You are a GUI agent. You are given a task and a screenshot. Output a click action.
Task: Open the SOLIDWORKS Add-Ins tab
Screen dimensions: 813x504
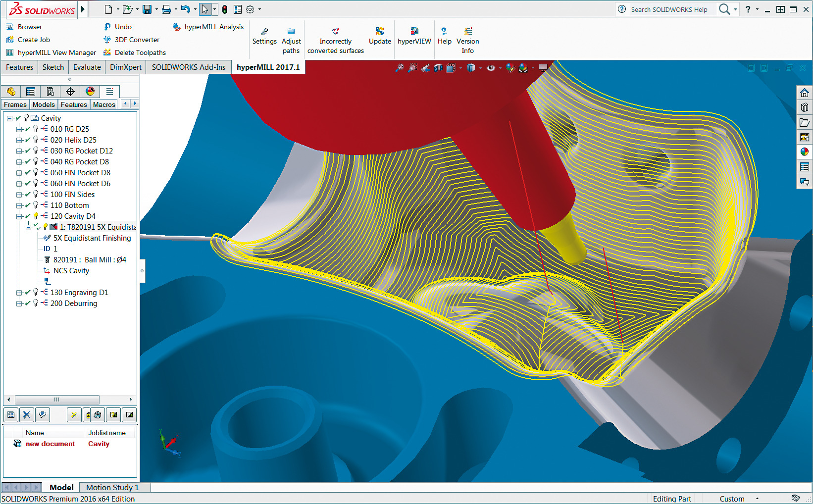(x=189, y=67)
